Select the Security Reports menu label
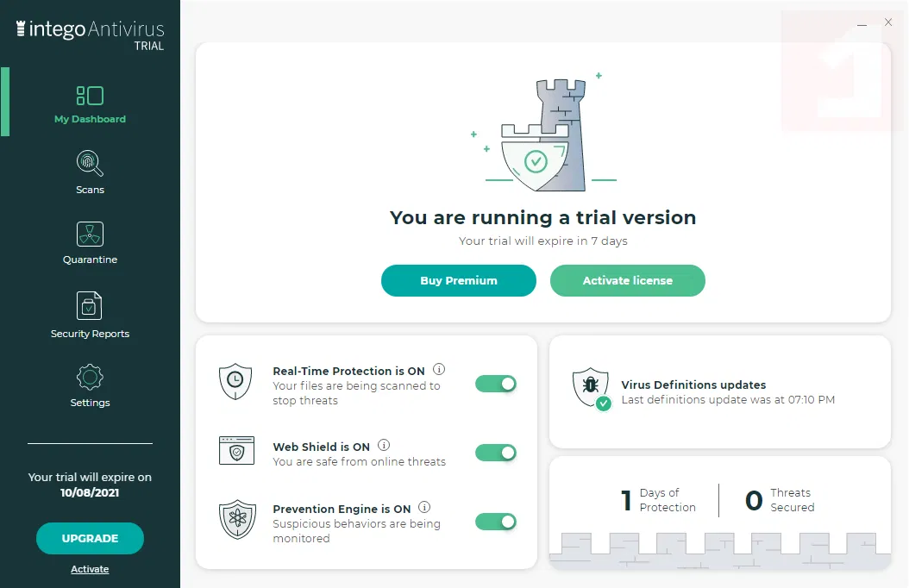Viewport: 909px width, 588px height. click(90, 334)
